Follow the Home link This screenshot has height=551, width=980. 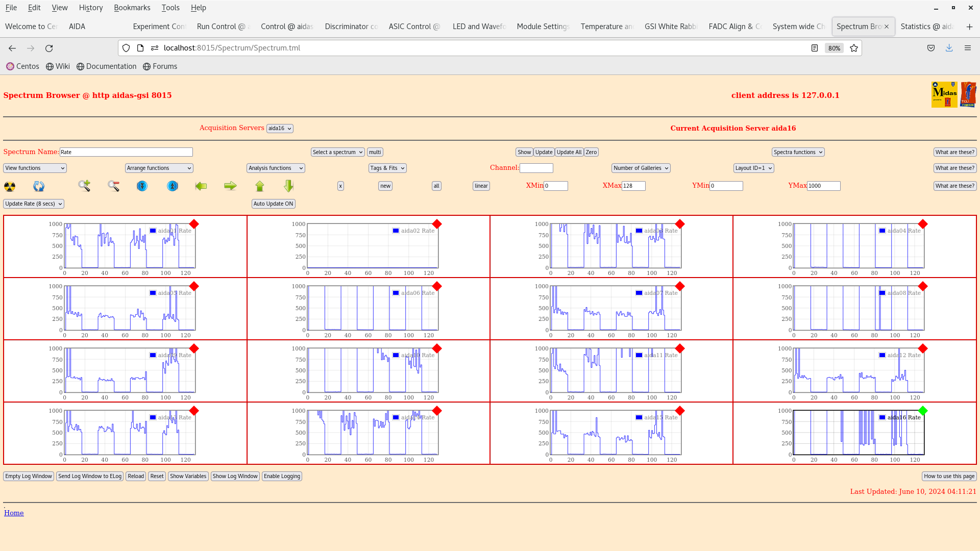[14, 513]
